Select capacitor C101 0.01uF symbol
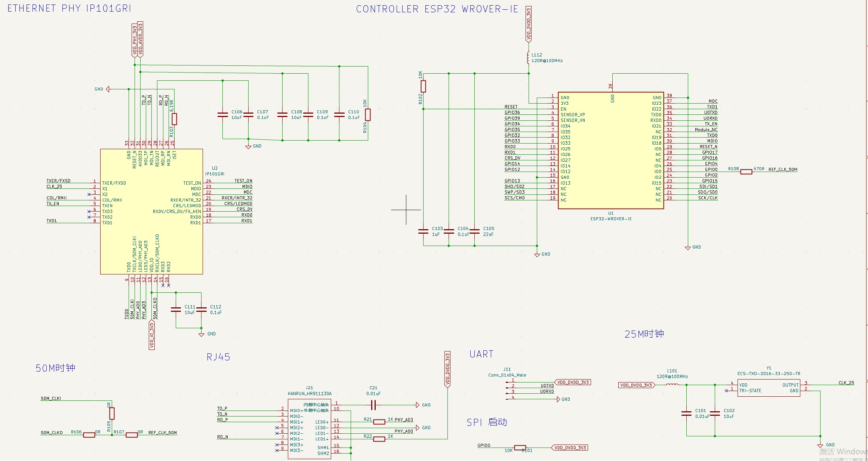This screenshot has height=461, width=868. point(686,414)
